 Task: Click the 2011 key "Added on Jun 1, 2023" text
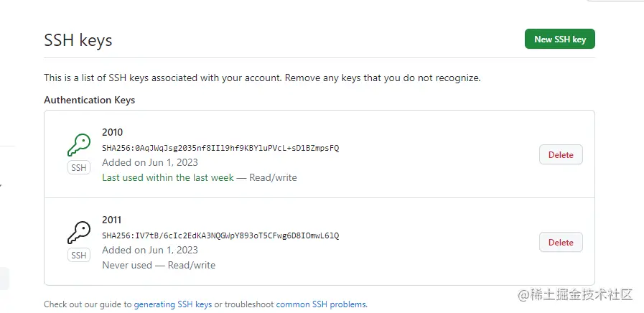point(150,250)
